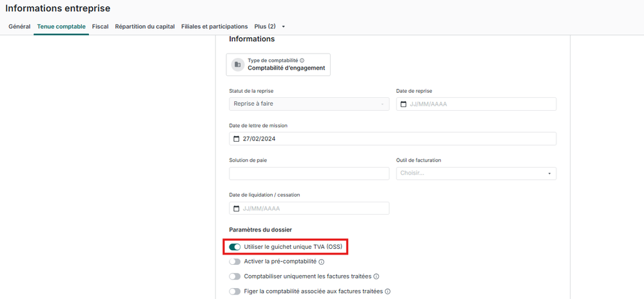Click info icon next to Activer la pré-comptabilité
Screen dimensions: 644x299
coord(322,262)
